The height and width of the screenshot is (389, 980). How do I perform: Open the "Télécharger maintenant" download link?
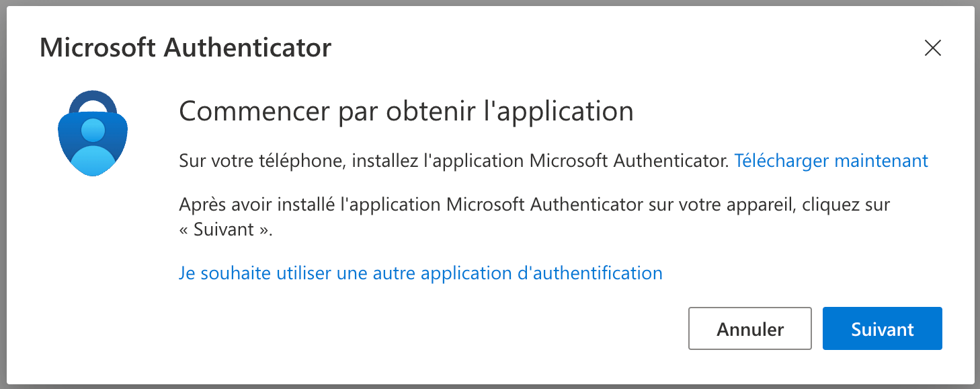(x=831, y=161)
